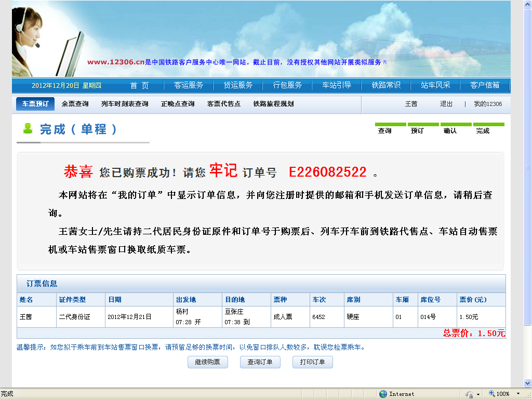Image resolution: width=532 pixels, height=399 pixels.
Task: Click the green user icon beside 完成（单程）
Action: pos(28,129)
